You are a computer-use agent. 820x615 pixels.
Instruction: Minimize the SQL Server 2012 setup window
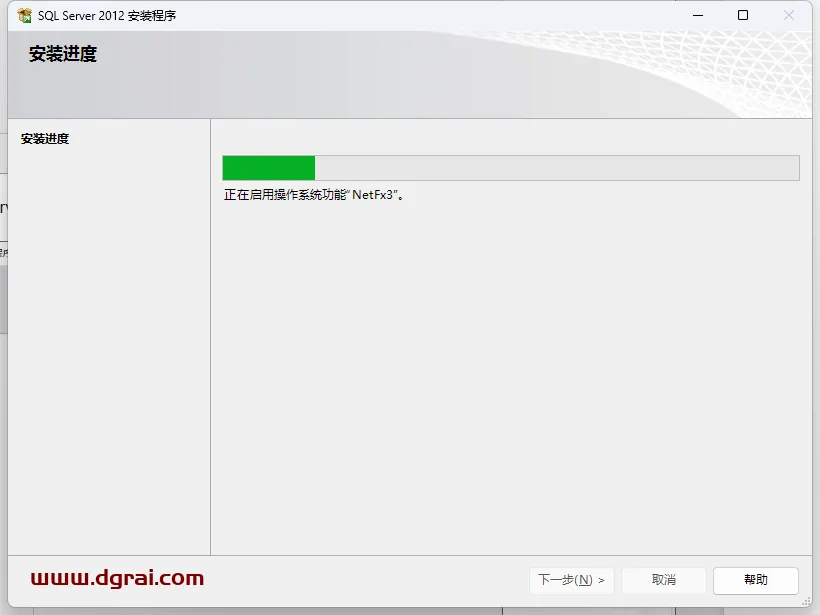coord(698,16)
